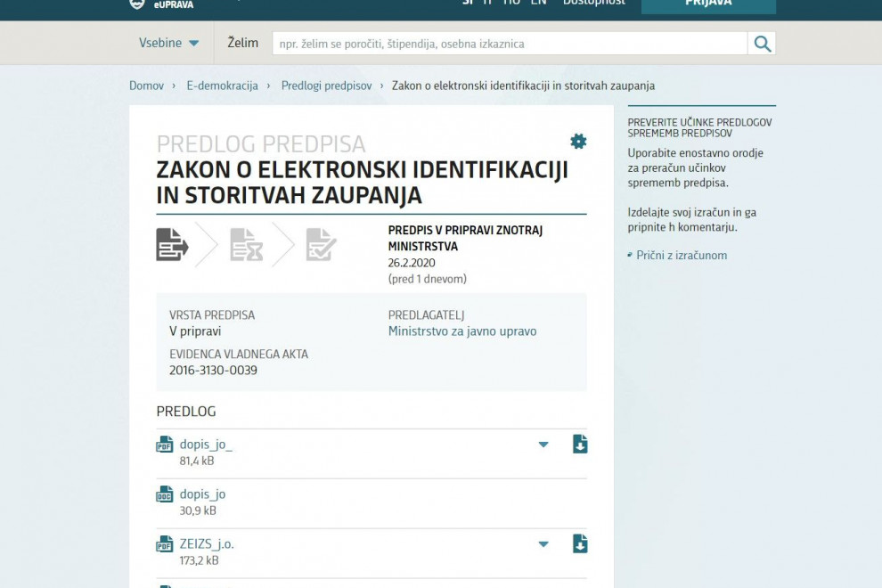Viewport: 882px width, 588px height.
Task: Click the PDF icon for ZEIZS_j.o.
Action: coord(164,544)
